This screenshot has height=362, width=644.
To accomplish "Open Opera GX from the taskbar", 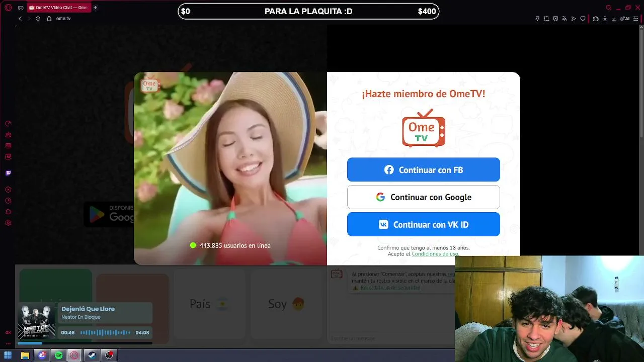I will pos(74,355).
